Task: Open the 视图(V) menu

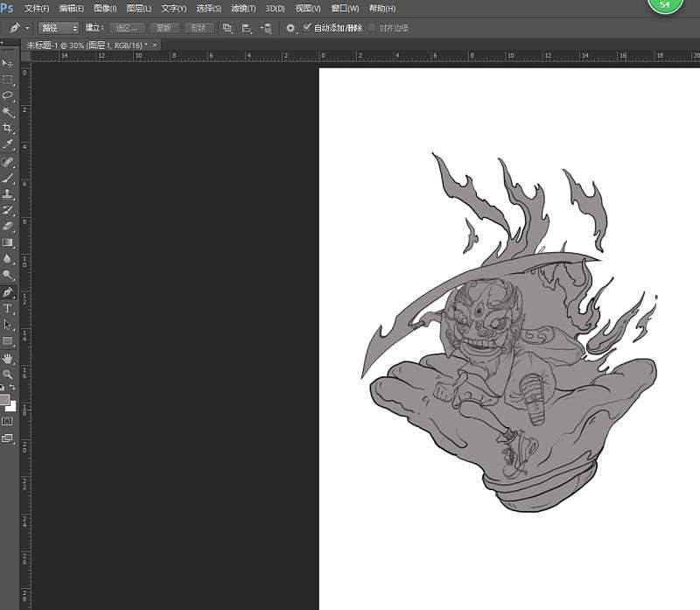Action: pyautogui.click(x=308, y=8)
